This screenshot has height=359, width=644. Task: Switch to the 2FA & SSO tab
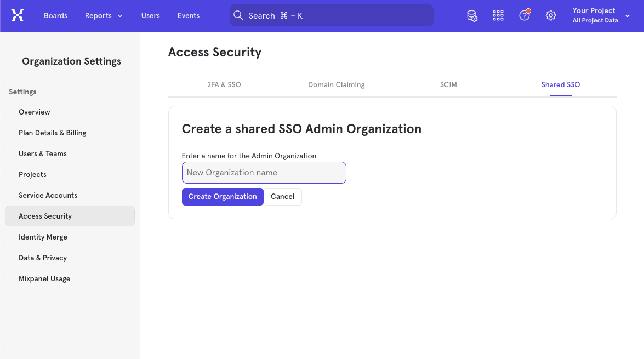click(x=224, y=84)
